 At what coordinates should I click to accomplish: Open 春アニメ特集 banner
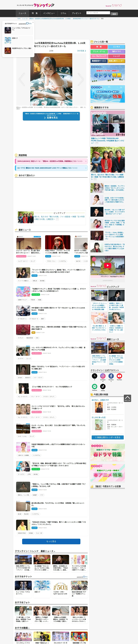[107, 473]
